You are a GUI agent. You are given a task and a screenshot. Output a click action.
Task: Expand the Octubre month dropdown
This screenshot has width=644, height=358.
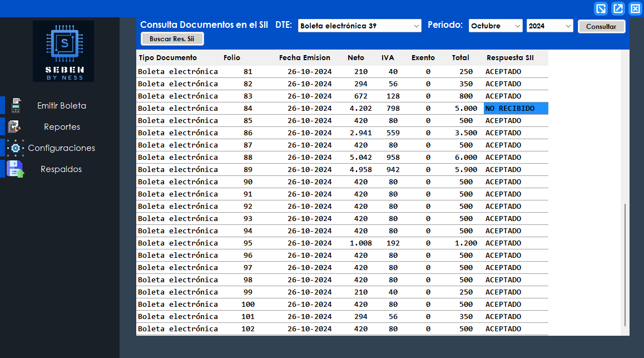click(x=496, y=26)
